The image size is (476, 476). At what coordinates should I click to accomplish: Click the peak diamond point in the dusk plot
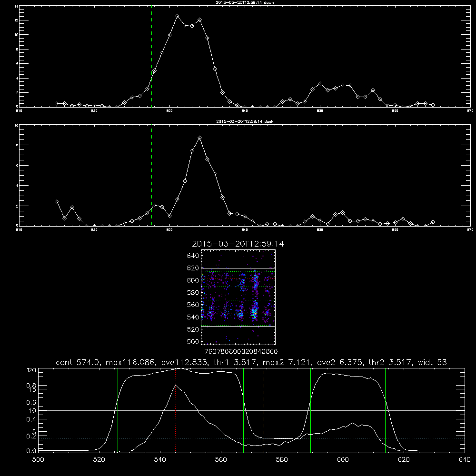199,138
